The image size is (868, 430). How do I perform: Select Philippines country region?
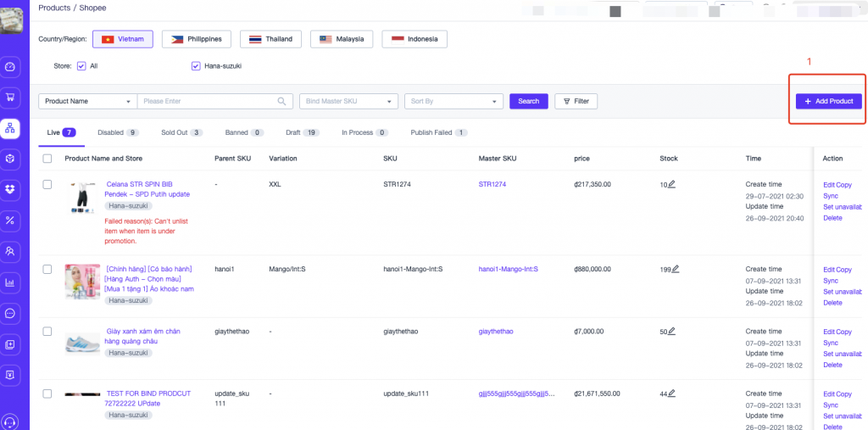tap(196, 39)
